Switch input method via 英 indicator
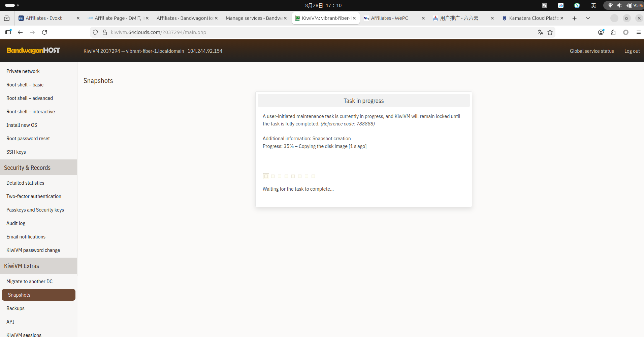Image resolution: width=644 pixels, height=337 pixels. pyautogui.click(x=593, y=5)
